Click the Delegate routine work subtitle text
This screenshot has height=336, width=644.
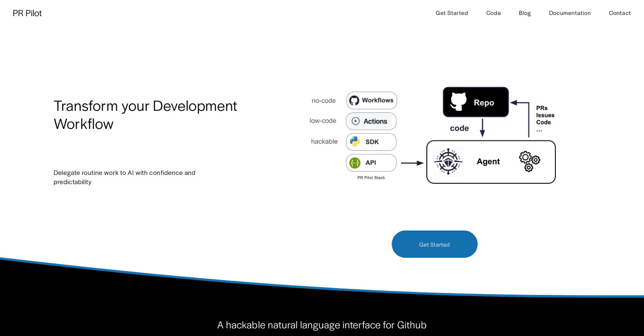124,177
